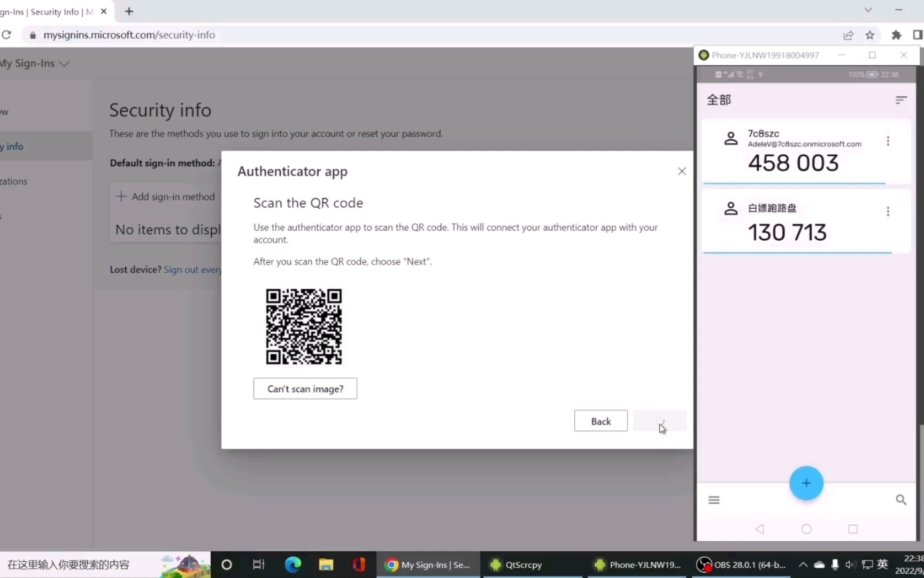Click the 458 003 verification code
This screenshot has width=924, height=578.
click(794, 163)
